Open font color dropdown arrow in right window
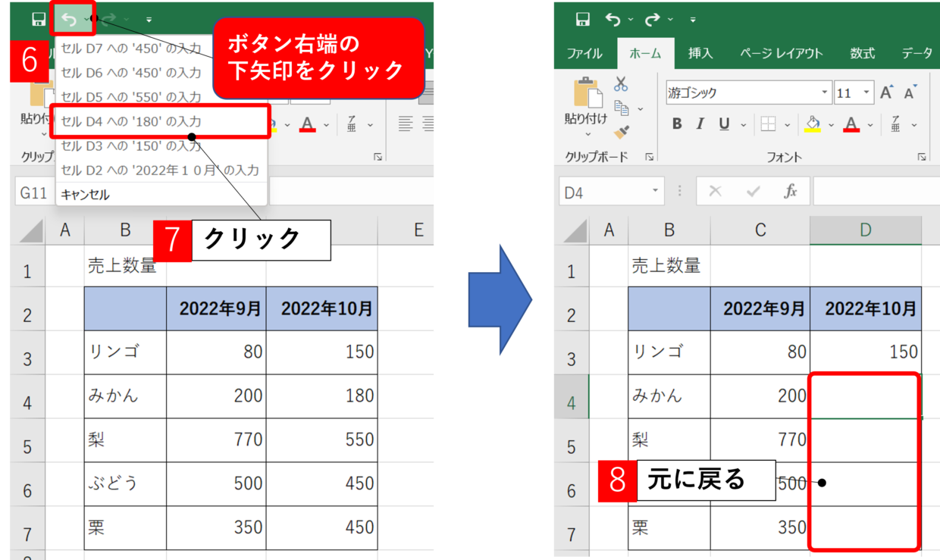 pyautogui.click(x=870, y=125)
